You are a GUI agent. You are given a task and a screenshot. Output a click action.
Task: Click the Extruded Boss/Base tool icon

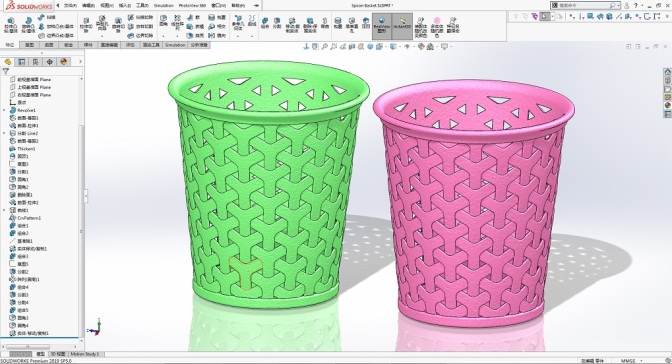pos(11,21)
